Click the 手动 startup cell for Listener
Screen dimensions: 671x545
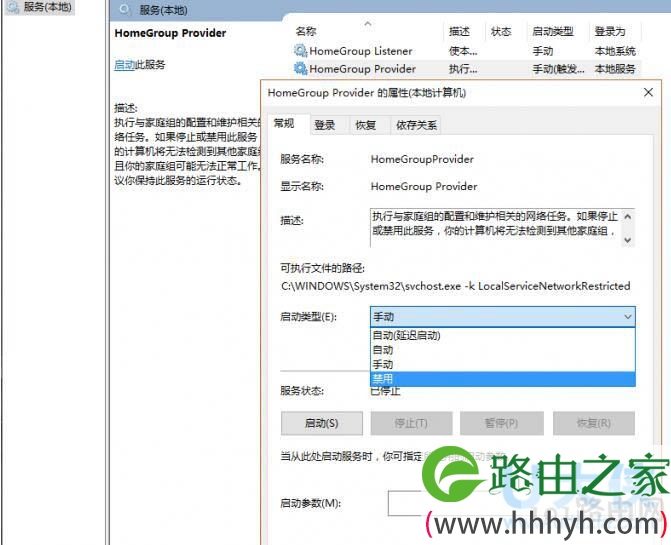tap(543, 51)
